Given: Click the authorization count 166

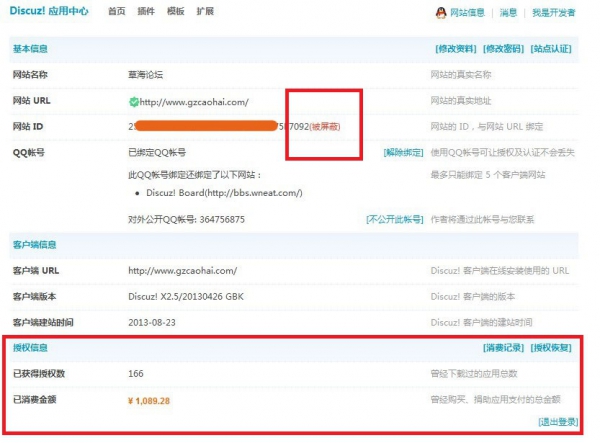Looking at the screenshot, I should click(136, 374).
